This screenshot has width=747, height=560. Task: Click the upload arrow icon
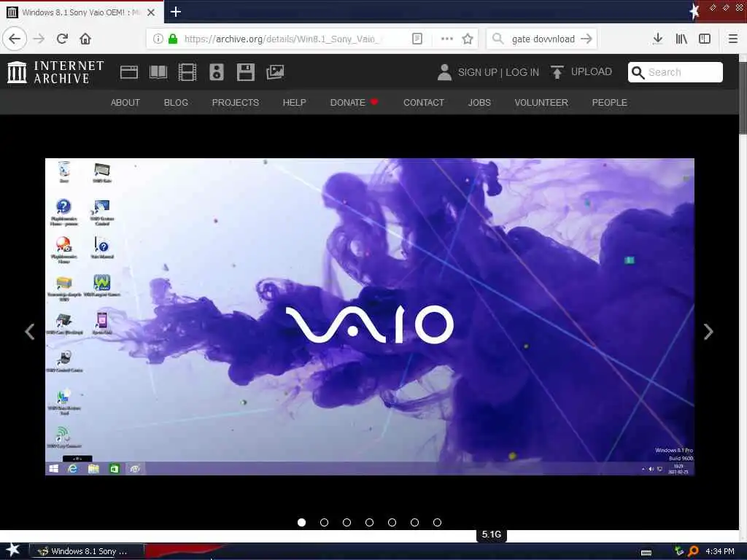point(557,72)
